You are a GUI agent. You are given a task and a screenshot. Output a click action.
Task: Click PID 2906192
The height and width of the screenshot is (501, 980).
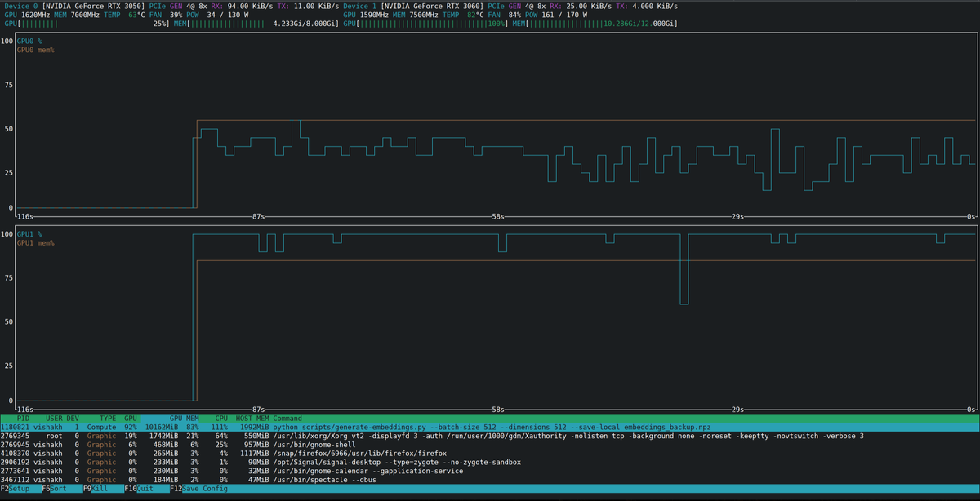pos(15,463)
